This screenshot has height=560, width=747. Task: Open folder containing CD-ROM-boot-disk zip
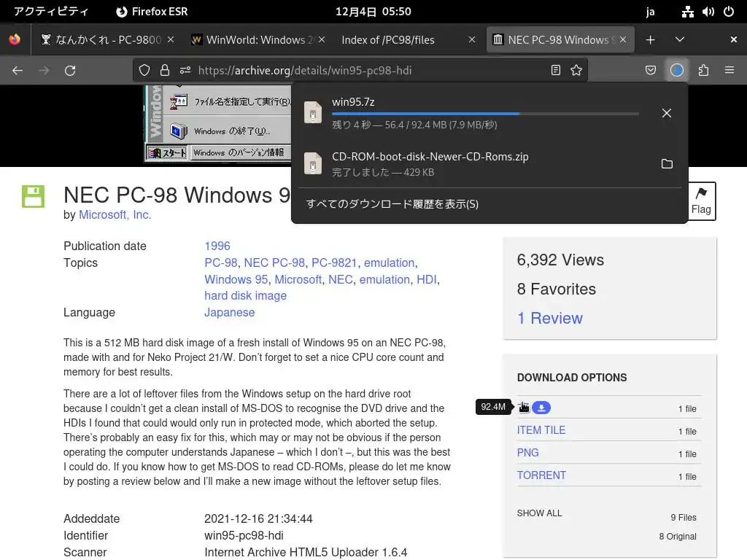(x=667, y=164)
